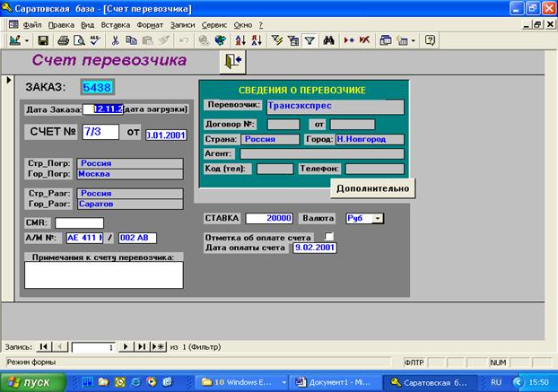The image size is (558, 392).
Task: Open the 'Валюта' currency dropdown
Action: click(x=378, y=218)
